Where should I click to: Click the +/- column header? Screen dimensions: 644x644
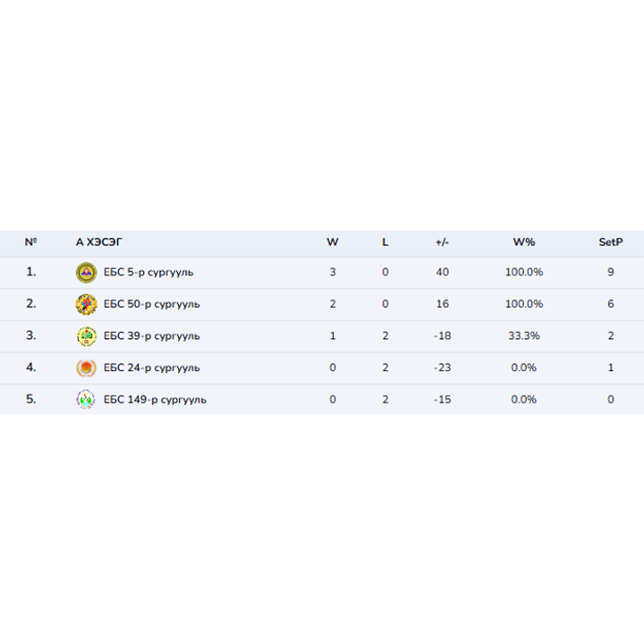pos(442,242)
